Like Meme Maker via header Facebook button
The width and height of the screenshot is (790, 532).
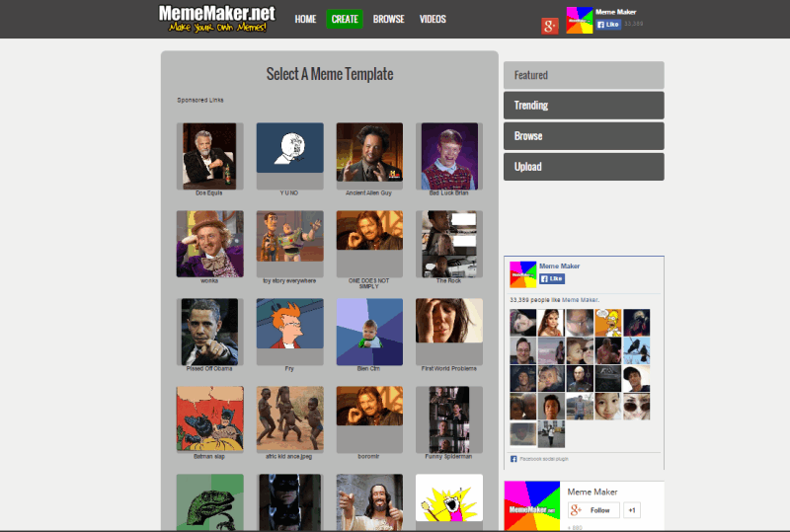[x=608, y=24]
